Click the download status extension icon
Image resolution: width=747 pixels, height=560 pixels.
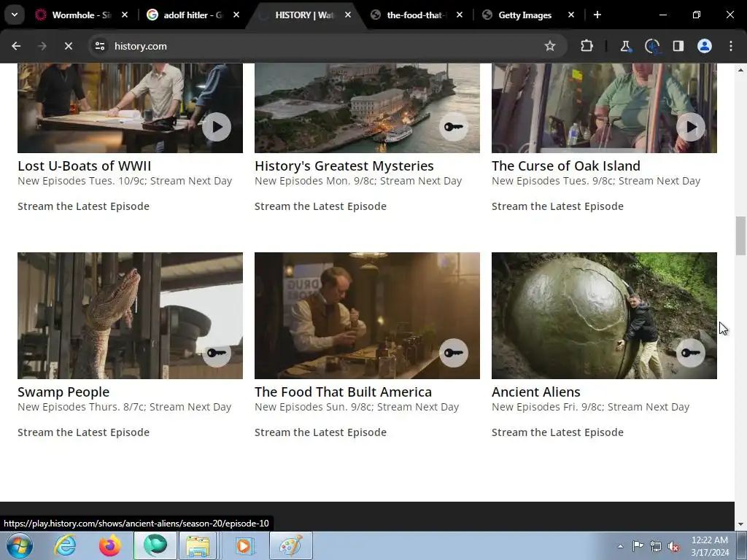[651, 46]
